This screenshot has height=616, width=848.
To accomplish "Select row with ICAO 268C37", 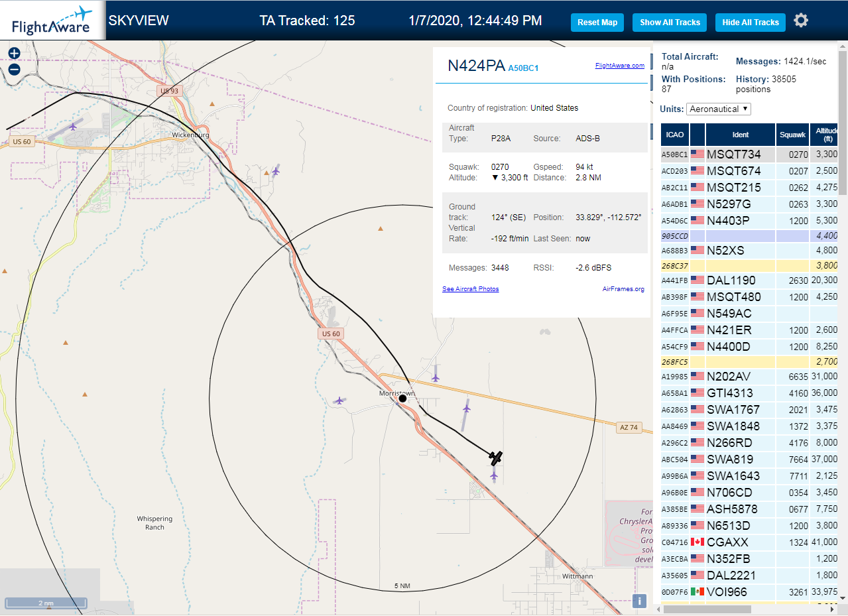I will click(x=749, y=266).
